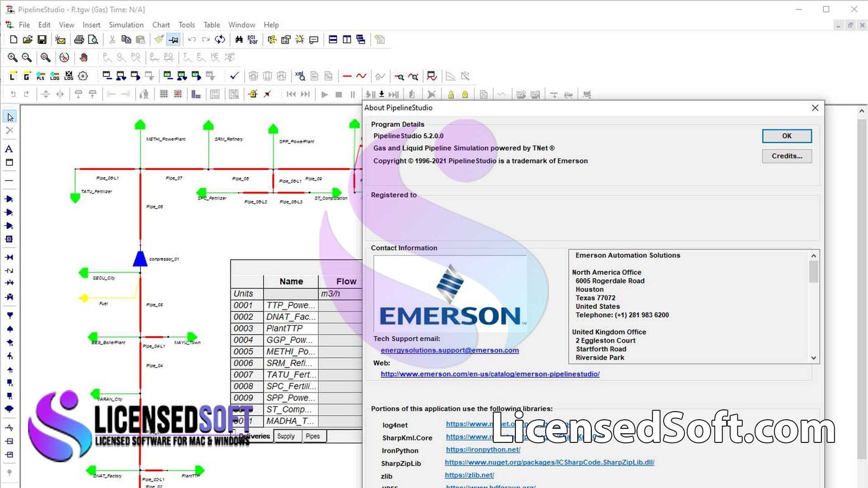Open the zlib.net link

[469, 475]
